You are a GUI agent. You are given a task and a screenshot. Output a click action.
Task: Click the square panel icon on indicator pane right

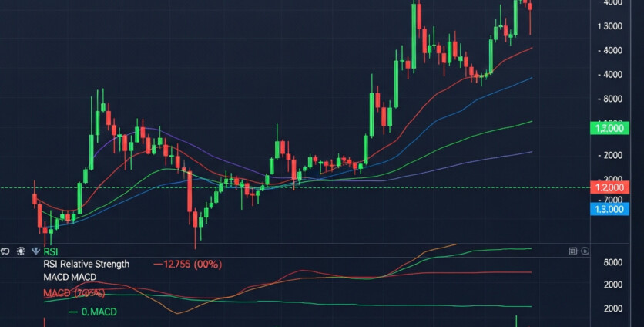pyautogui.click(x=572, y=251)
